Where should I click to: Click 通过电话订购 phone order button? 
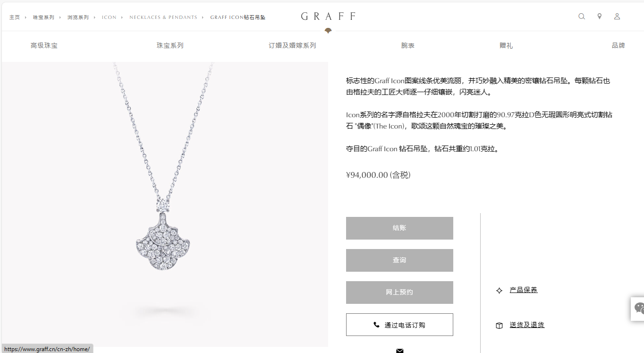399,325
